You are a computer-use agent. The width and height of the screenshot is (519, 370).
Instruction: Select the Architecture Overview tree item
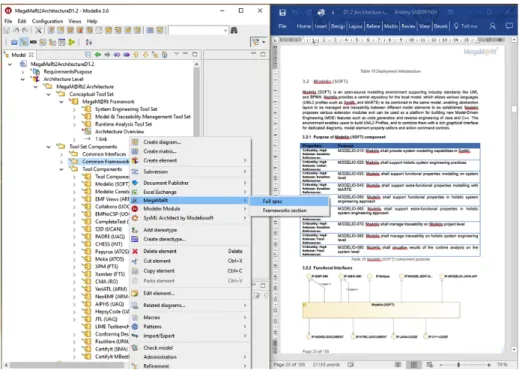(119, 131)
